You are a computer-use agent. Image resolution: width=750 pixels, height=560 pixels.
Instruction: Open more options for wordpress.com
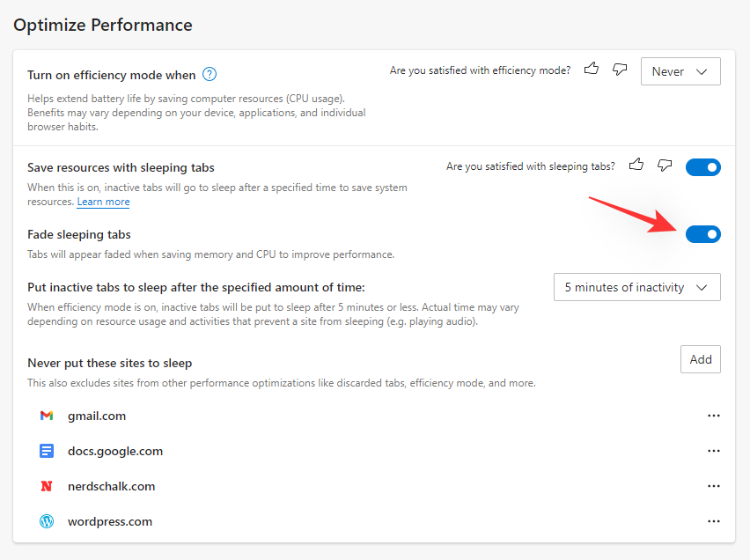coord(714,520)
